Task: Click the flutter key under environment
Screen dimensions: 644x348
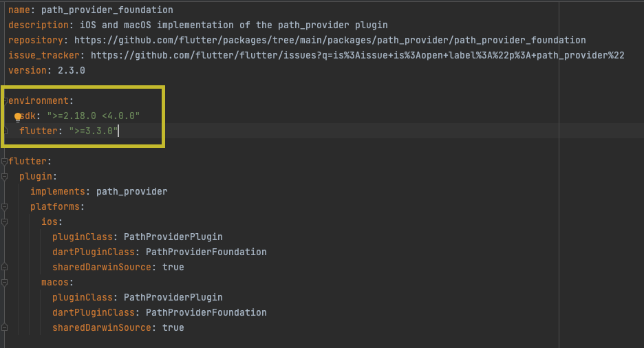Action: (x=39, y=131)
